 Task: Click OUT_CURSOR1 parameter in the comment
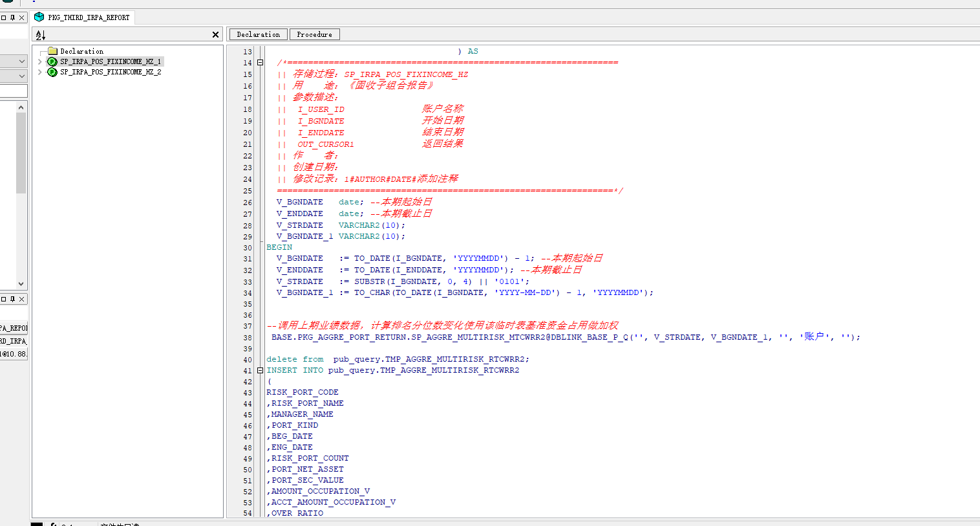(x=326, y=144)
